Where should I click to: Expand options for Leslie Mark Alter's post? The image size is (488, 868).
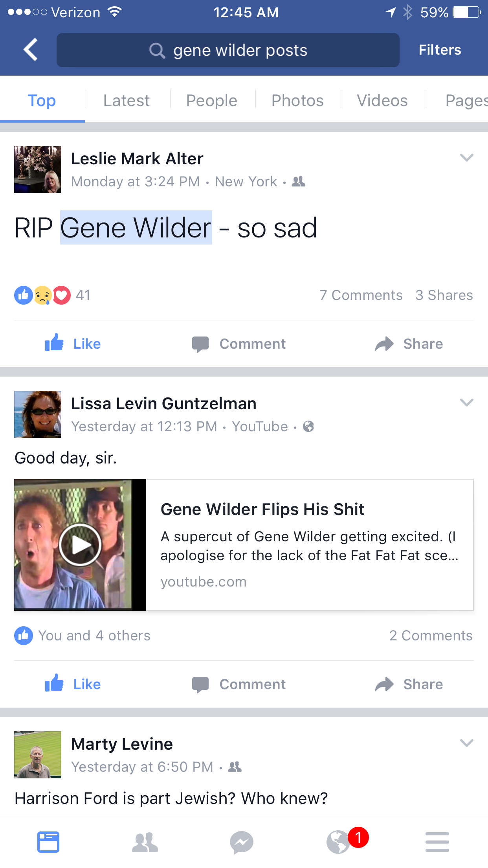tap(466, 158)
